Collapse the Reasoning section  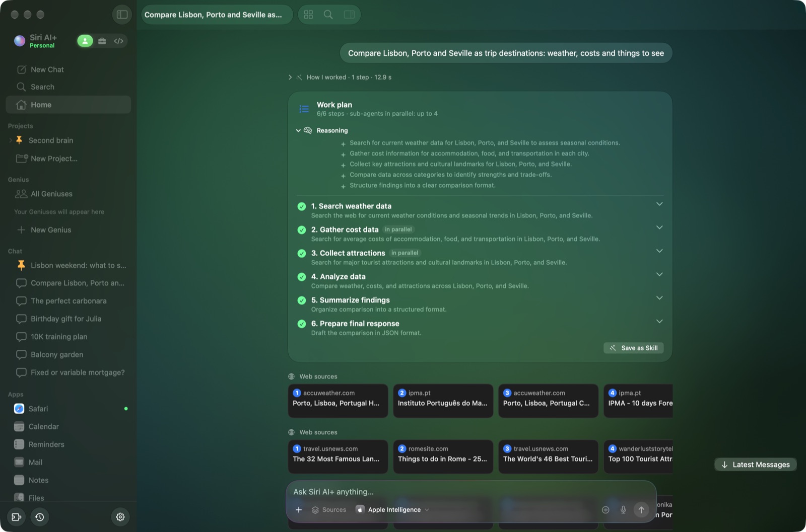pos(298,130)
